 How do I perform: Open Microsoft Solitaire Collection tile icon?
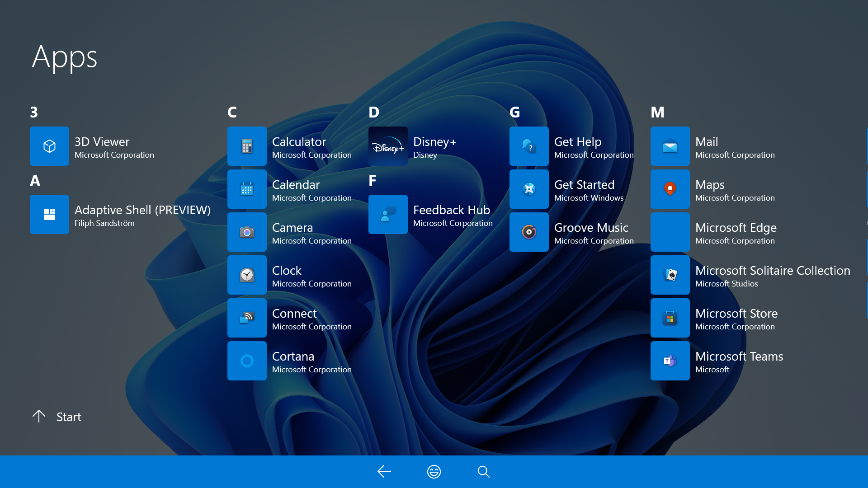[670, 275]
